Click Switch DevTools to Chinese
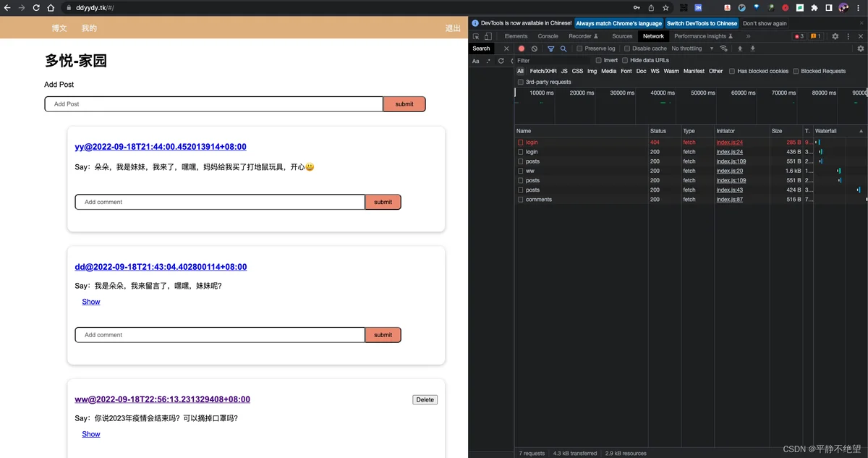This screenshot has height=458, width=868. coord(702,23)
